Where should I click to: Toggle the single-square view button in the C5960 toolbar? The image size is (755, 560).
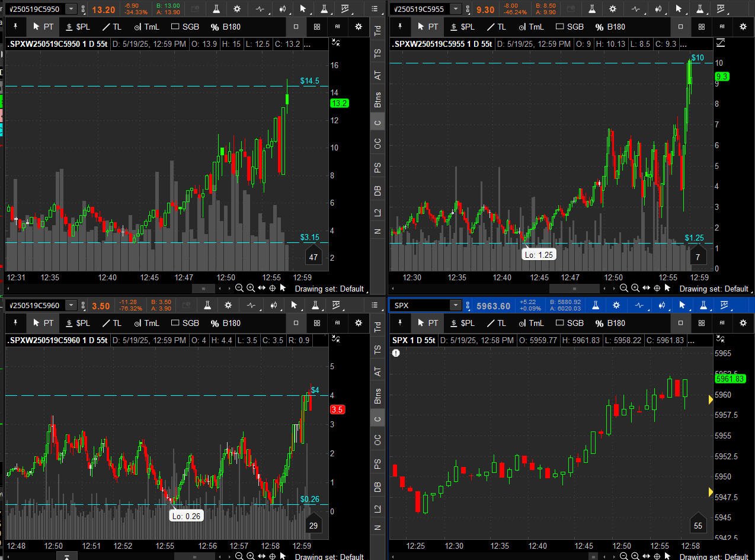coord(296,323)
